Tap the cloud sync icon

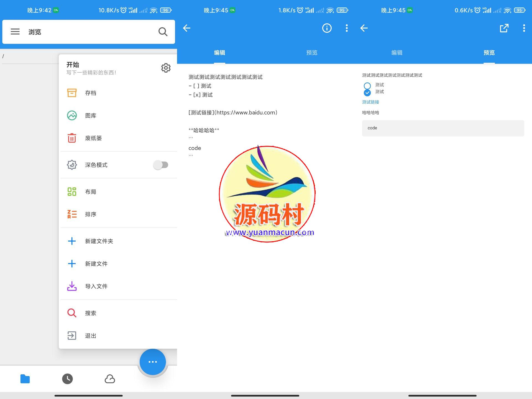110,379
